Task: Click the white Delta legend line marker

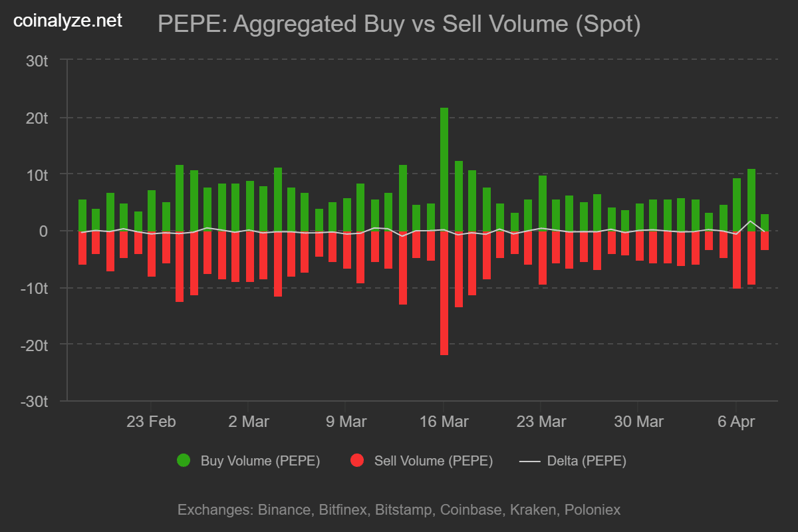Action: pos(529,461)
